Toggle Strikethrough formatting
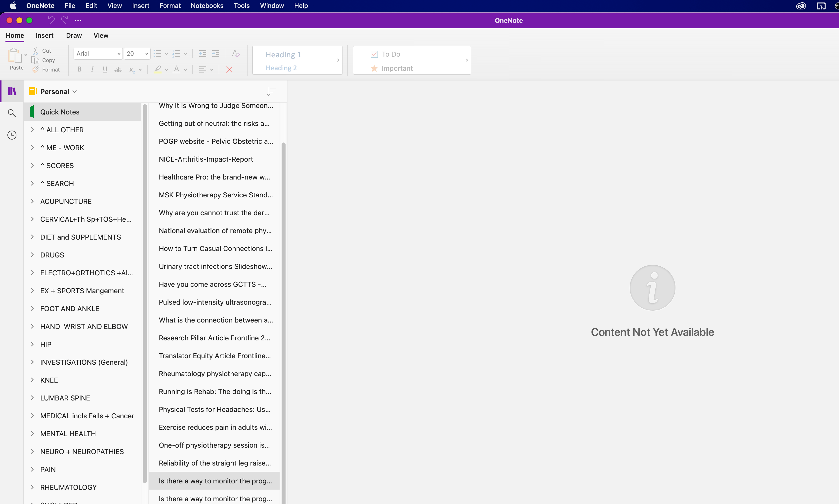839x504 pixels. pos(118,69)
